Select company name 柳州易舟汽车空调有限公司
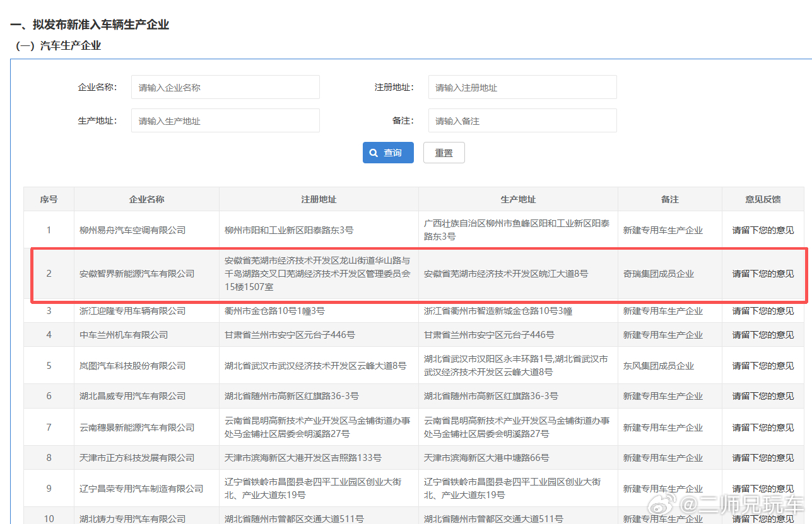Screen dimensions: 812x524 (x=132, y=230)
